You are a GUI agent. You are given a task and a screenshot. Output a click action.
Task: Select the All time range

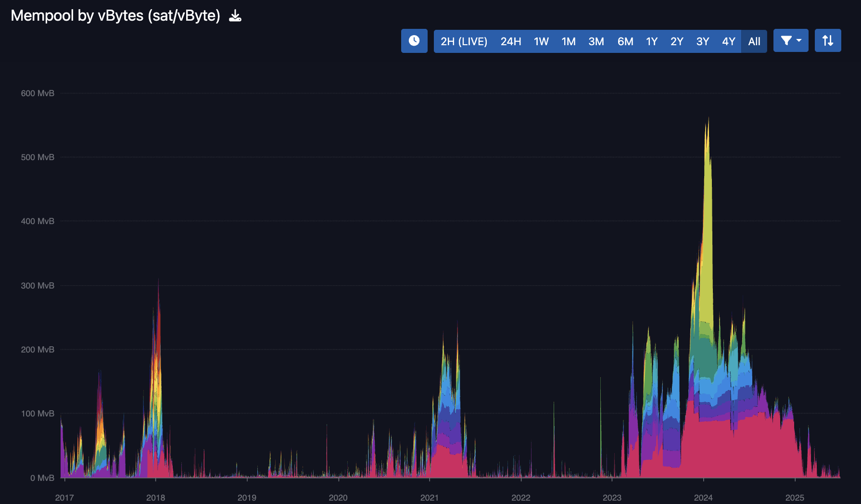tap(753, 41)
